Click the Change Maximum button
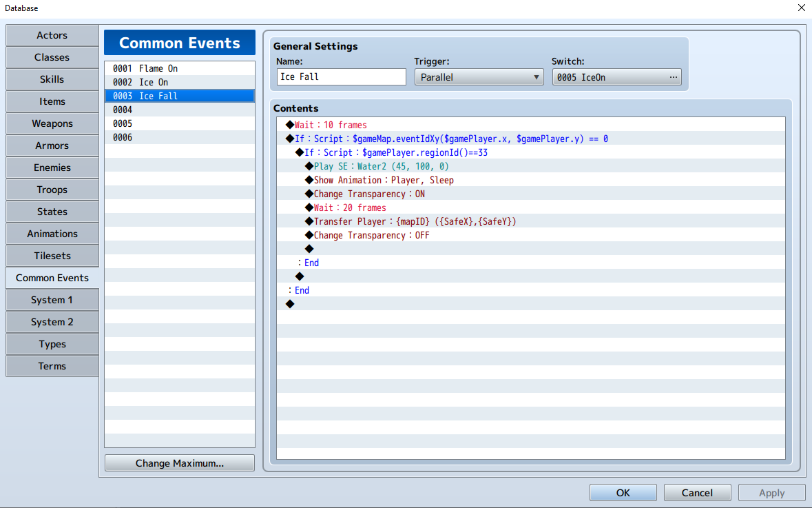This screenshot has height=508, width=812. pos(180,463)
